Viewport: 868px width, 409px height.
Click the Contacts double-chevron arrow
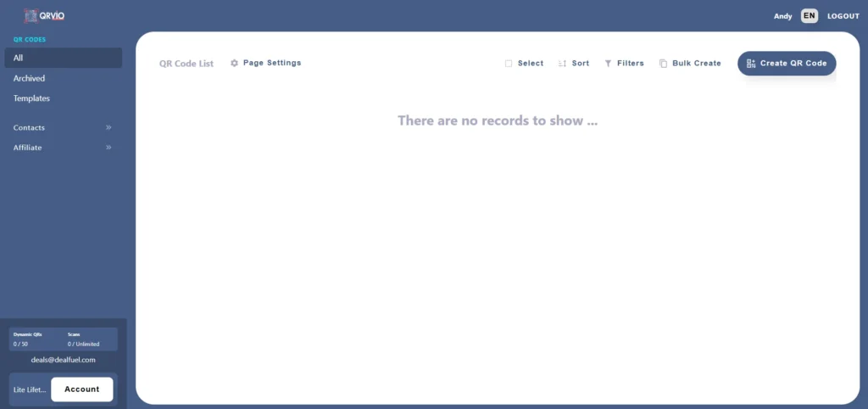coord(108,127)
